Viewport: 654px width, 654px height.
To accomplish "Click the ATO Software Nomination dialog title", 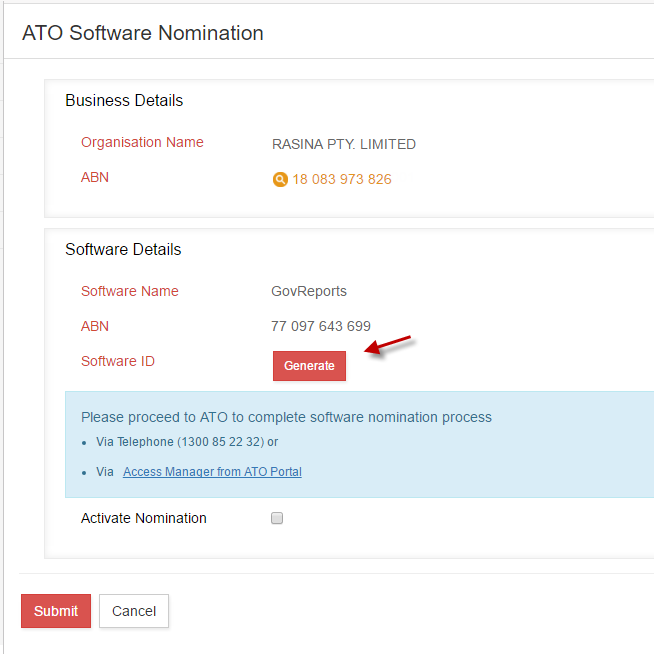I will coord(143,33).
